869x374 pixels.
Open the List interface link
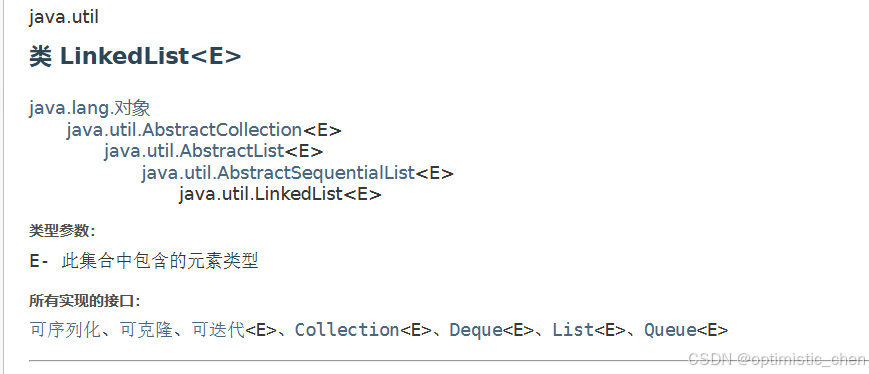pos(573,330)
